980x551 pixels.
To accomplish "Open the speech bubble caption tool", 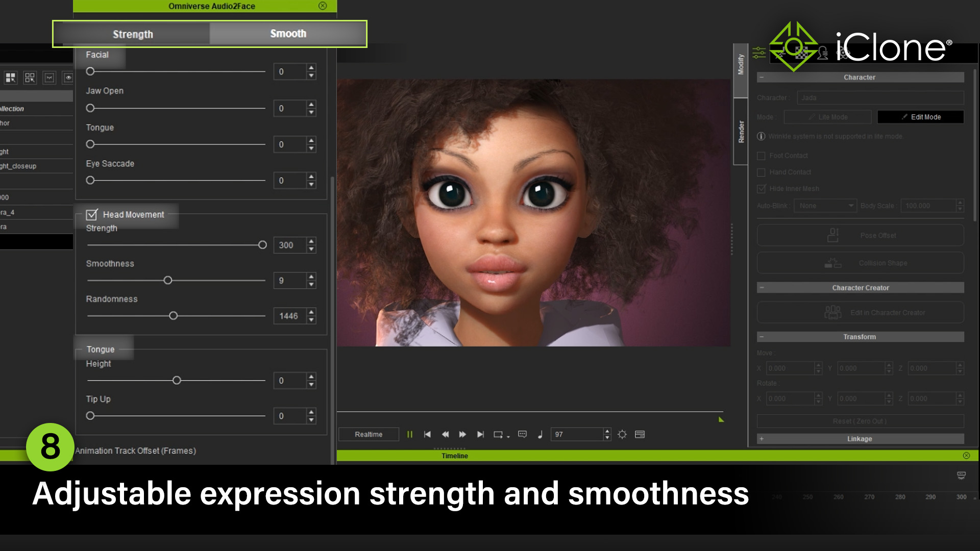I will 522,434.
